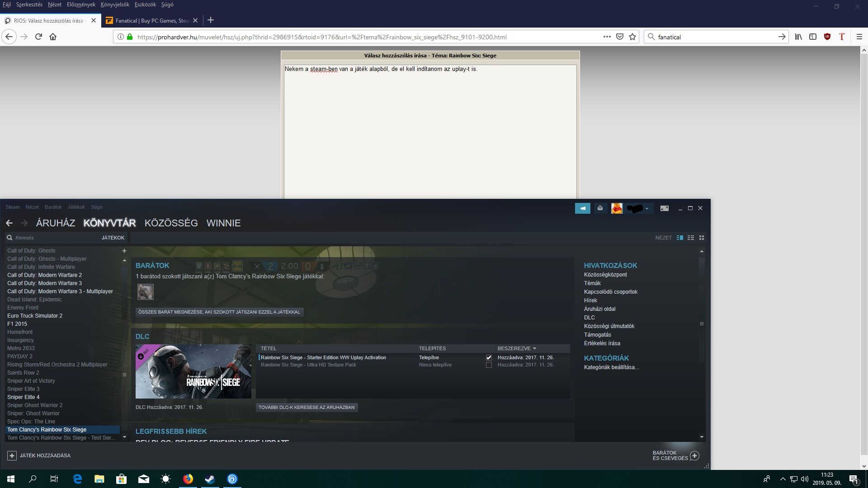
Task: Click Firefox back arrow button
Action: (x=9, y=37)
